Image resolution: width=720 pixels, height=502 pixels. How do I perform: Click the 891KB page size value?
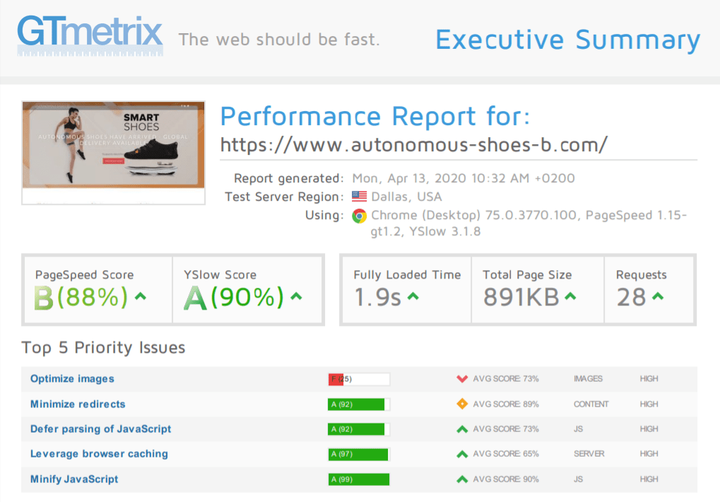pyautogui.click(x=521, y=297)
